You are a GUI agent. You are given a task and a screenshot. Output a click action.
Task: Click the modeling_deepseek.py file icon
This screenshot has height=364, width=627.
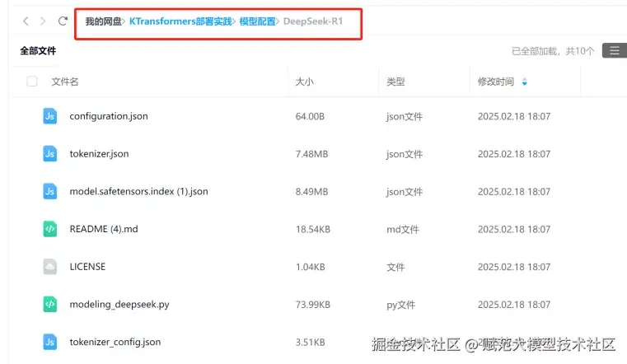pos(50,304)
